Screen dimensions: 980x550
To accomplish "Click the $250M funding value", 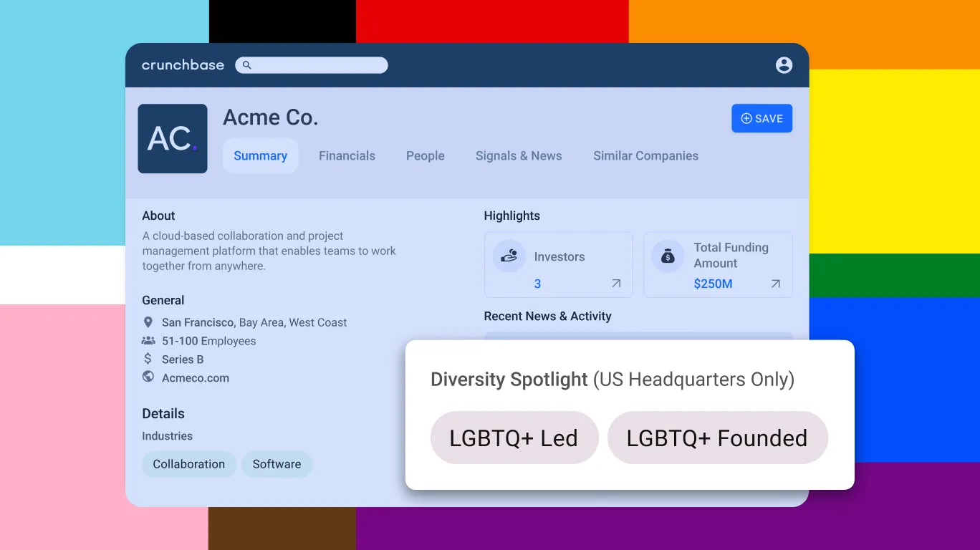I will tap(713, 284).
